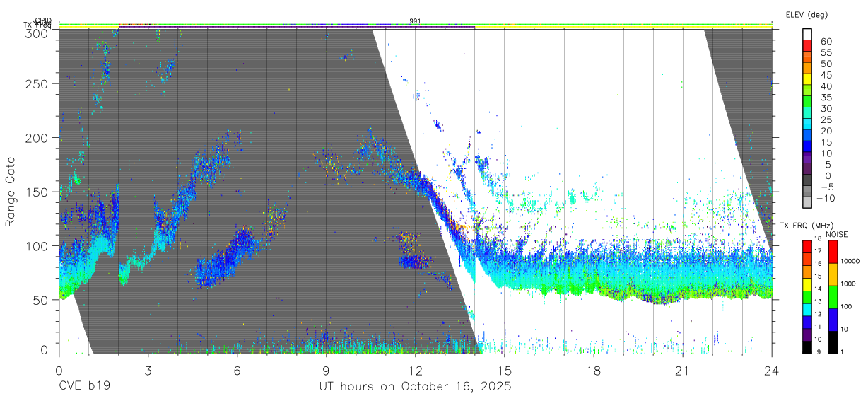Pick the red ELEV swatch between 55 and 60
The height and width of the screenshot is (401, 868).
[807, 45]
